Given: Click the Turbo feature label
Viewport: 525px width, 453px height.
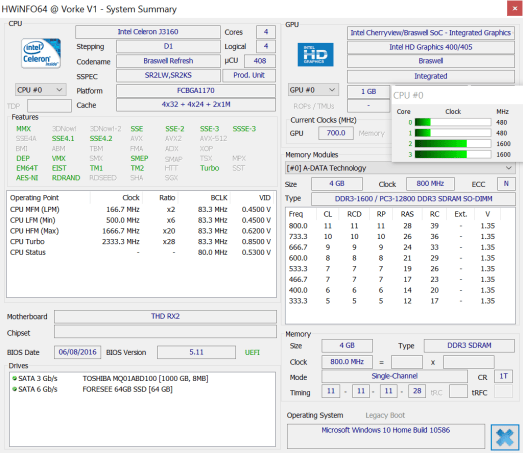Looking at the screenshot, I should (x=210, y=168).
